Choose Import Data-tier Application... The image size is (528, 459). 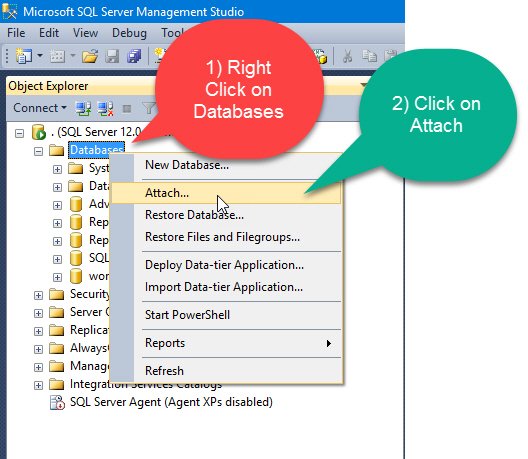226,287
